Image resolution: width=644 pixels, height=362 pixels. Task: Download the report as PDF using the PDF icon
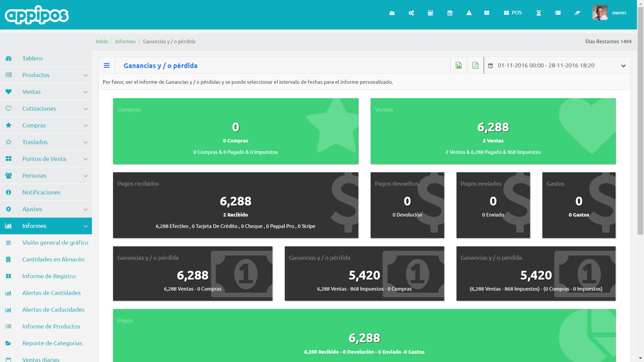coord(475,65)
